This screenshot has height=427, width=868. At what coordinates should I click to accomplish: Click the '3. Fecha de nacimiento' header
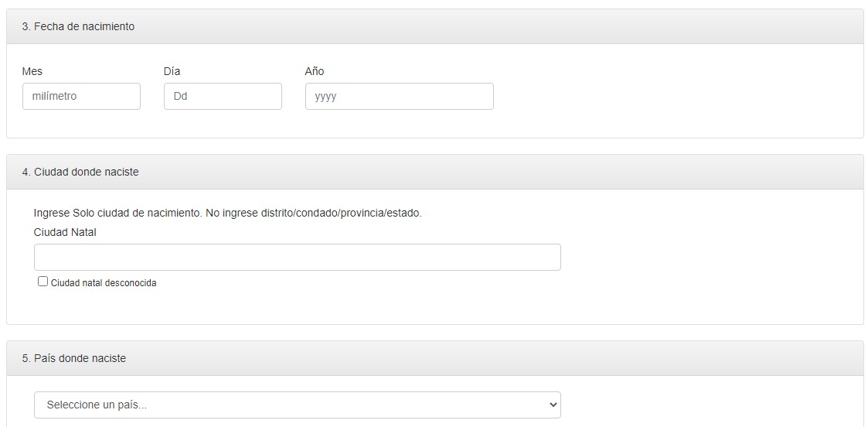78,26
